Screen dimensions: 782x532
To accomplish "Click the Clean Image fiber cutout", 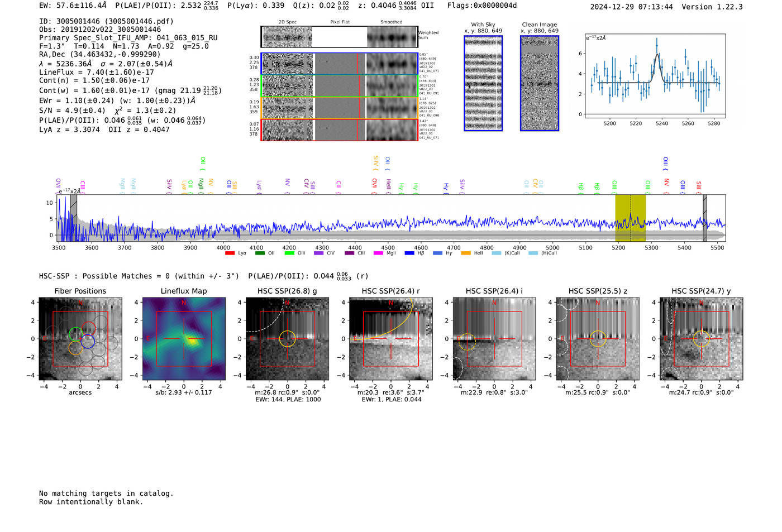I will (x=540, y=83).
